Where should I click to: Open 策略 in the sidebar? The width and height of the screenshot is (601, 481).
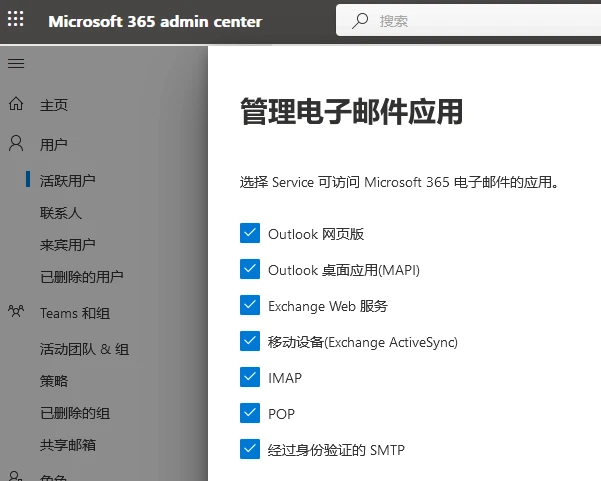(54, 381)
